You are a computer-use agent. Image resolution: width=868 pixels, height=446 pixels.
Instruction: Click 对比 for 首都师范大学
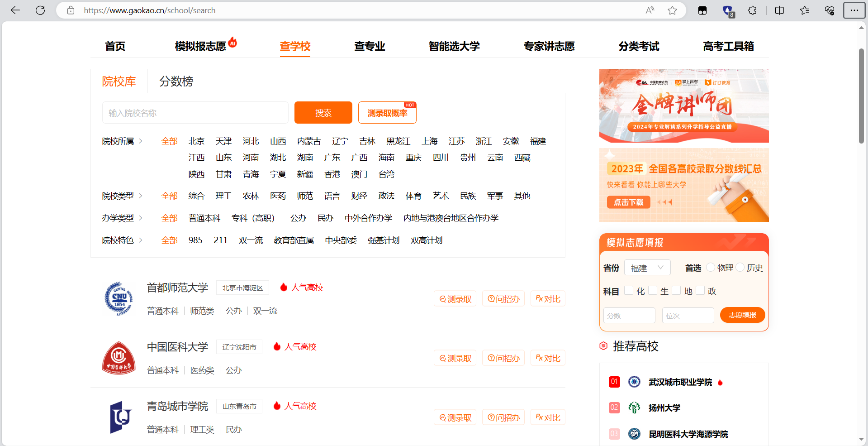click(x=548, y=299)
